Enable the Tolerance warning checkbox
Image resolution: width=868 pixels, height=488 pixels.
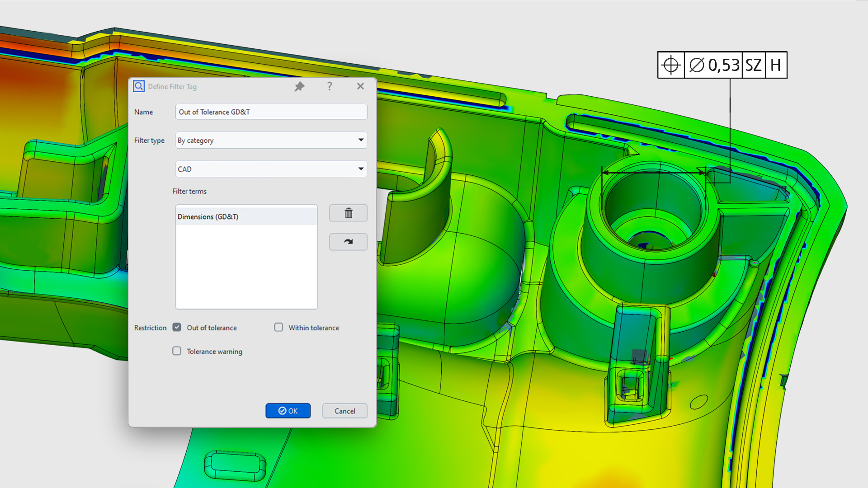[x=177, y=351]
